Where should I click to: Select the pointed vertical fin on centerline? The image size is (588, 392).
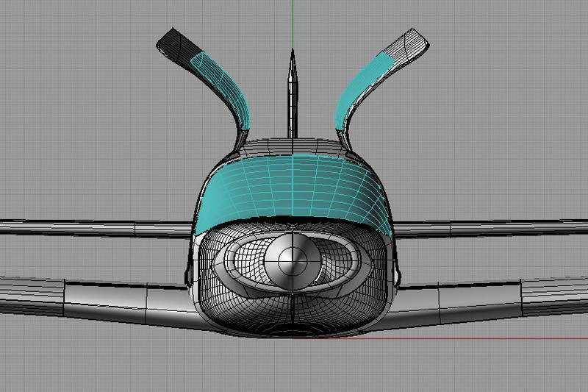pyautogui.click(x=293, y=94)
